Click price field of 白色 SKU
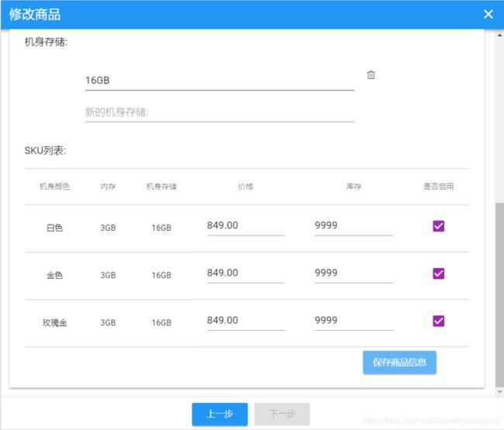This screenshot has height=430, width=504. pyautogui.click(x=246, y=225)
